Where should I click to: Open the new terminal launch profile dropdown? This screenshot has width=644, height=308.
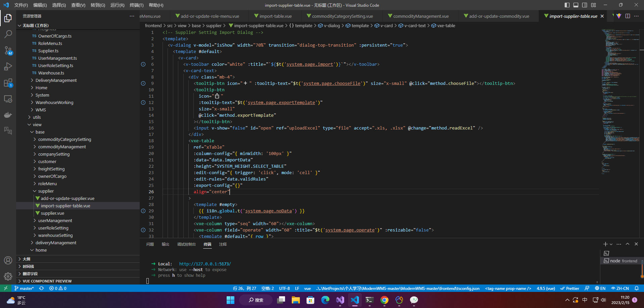click(x=611, y=244)
